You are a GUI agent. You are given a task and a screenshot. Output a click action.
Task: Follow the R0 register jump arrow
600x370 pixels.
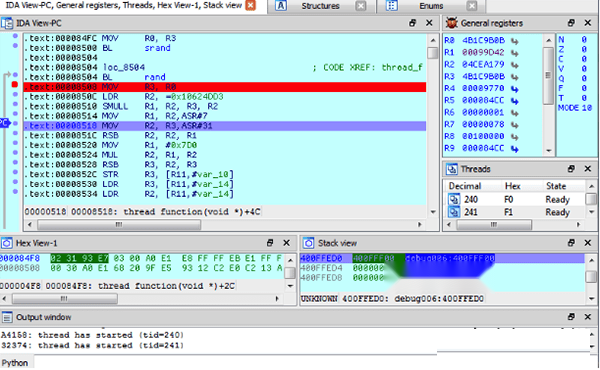515,41
